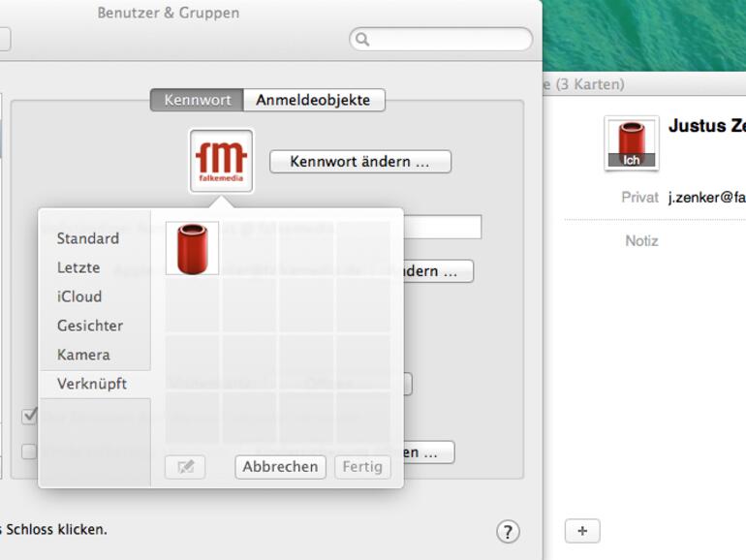Click the j.zenker email address in Contacts

pyautogui.click(x=707, y=197)
